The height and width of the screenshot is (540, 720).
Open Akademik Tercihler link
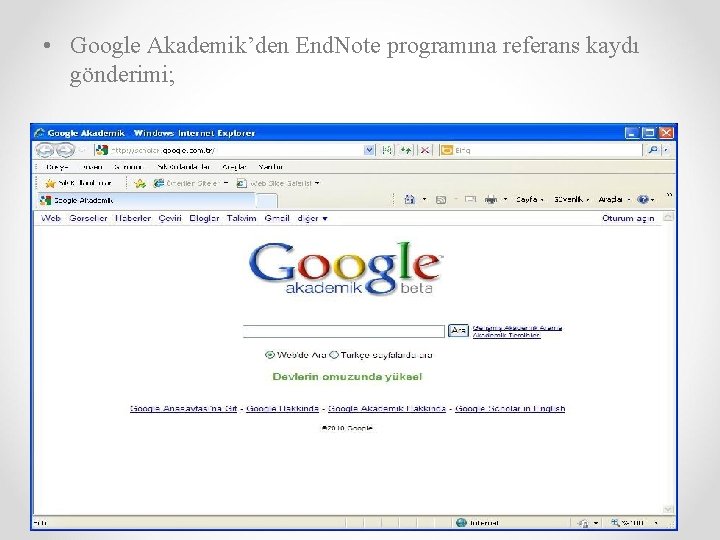[506, 335]
